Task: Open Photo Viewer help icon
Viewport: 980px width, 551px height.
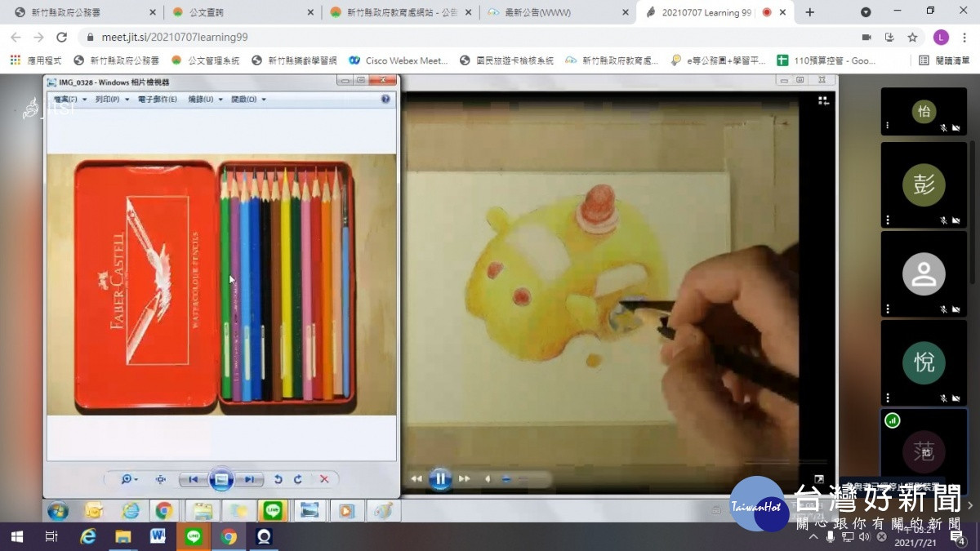Action: pos(385,99)
